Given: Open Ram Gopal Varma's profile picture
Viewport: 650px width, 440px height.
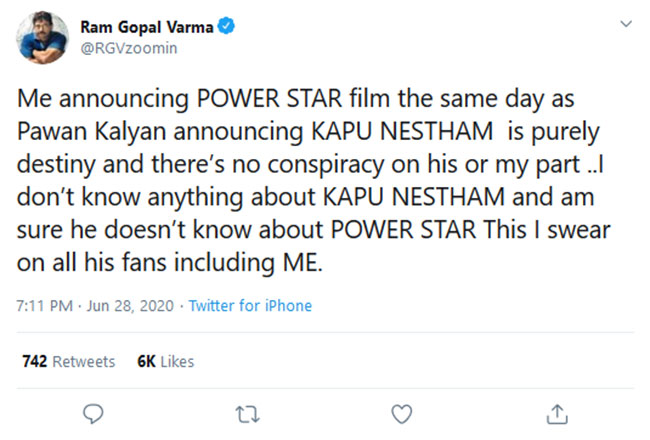Looking at the screenshot, I should [x=40, y=38].
